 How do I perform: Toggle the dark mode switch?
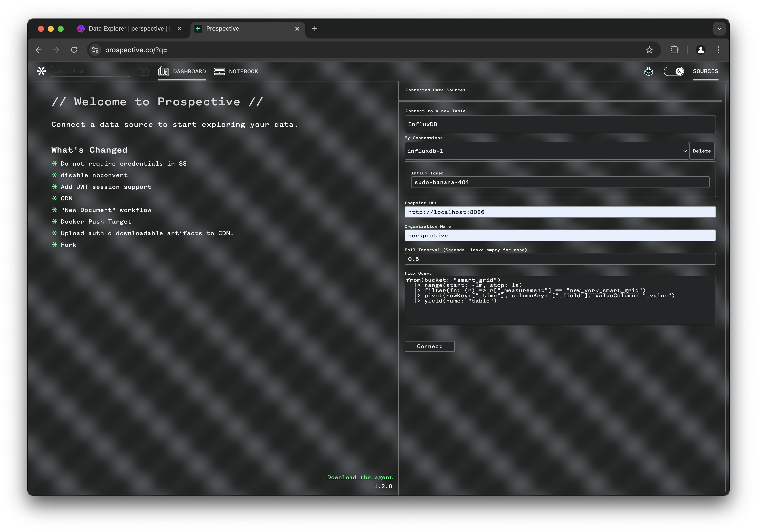pos(674,71)
